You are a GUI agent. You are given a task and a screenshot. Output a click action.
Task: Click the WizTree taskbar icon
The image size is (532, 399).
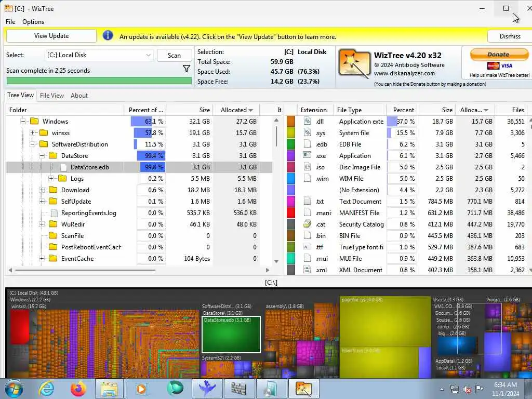click(303, 389)
